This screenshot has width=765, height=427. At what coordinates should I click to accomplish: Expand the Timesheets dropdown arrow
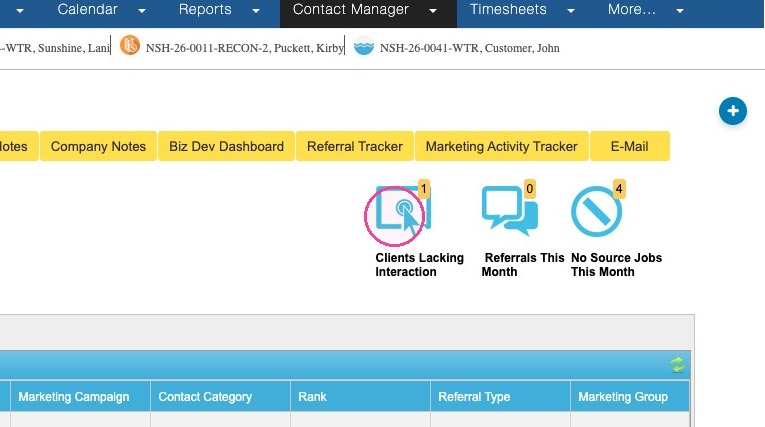(571, 11)
